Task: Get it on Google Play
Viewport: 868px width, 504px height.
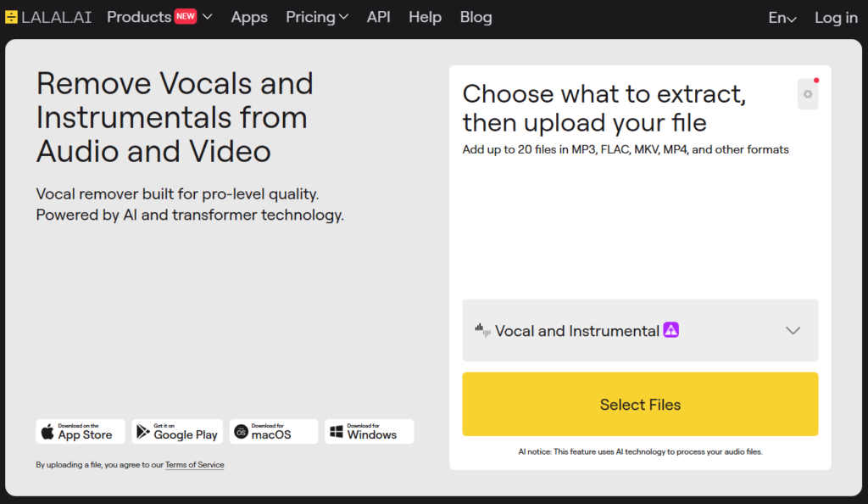Action: (177, 431)
